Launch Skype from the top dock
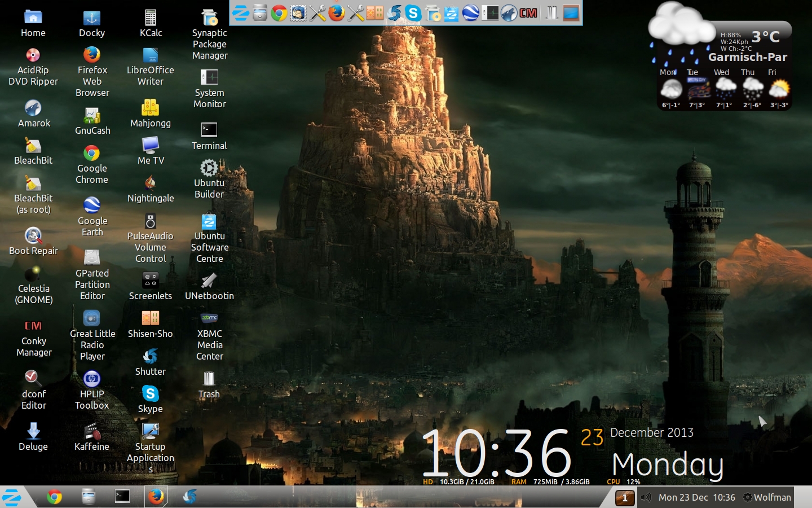This screenshot has width=812, height=508. click(x=413, y=13)
